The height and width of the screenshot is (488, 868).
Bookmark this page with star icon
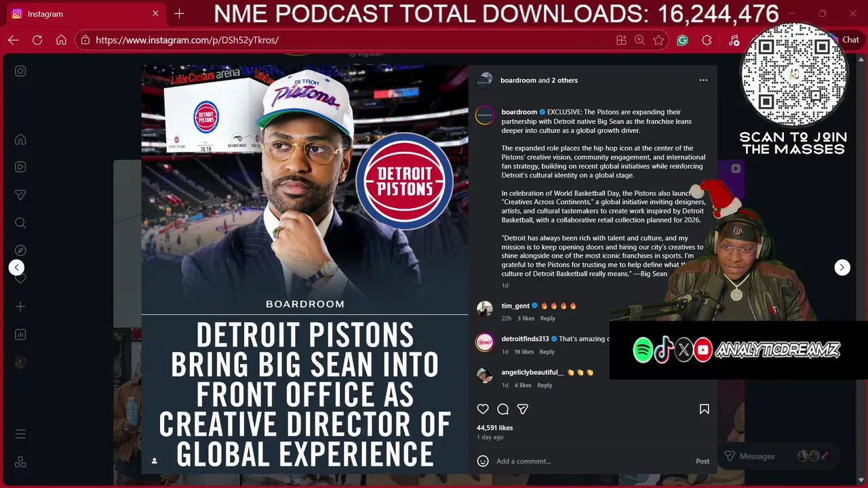(658, 40)
